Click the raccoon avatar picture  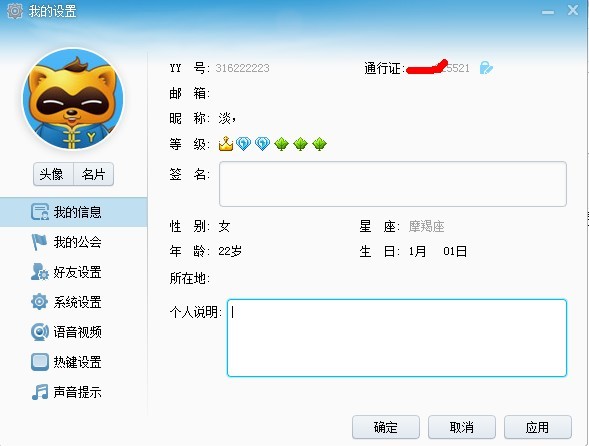click(x=73, y=99)
